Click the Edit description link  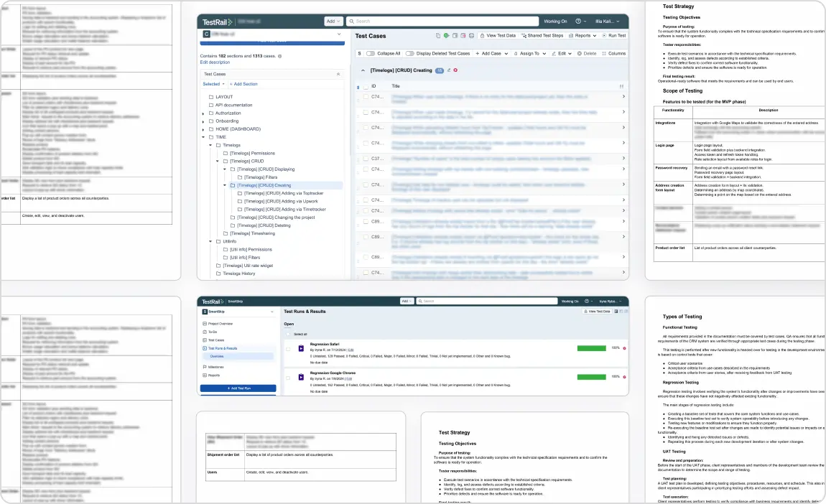pyautogui.click(x=215, y=62)
